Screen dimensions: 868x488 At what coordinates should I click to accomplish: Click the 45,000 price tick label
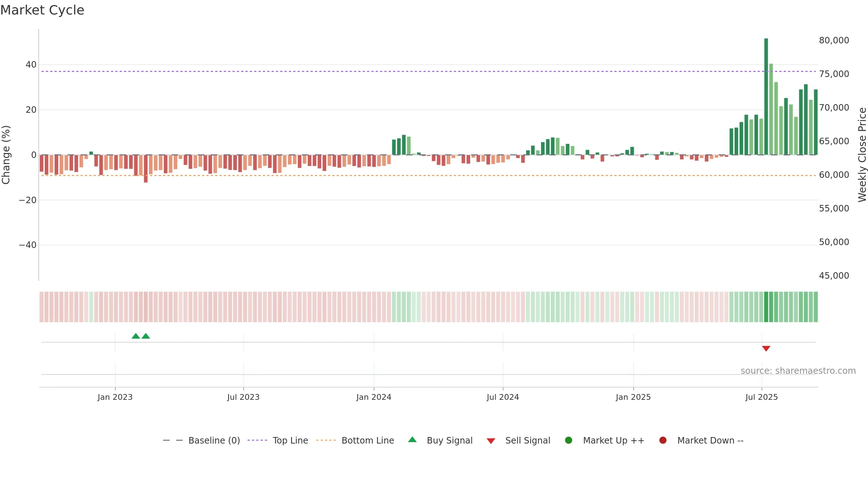(834, 275)
